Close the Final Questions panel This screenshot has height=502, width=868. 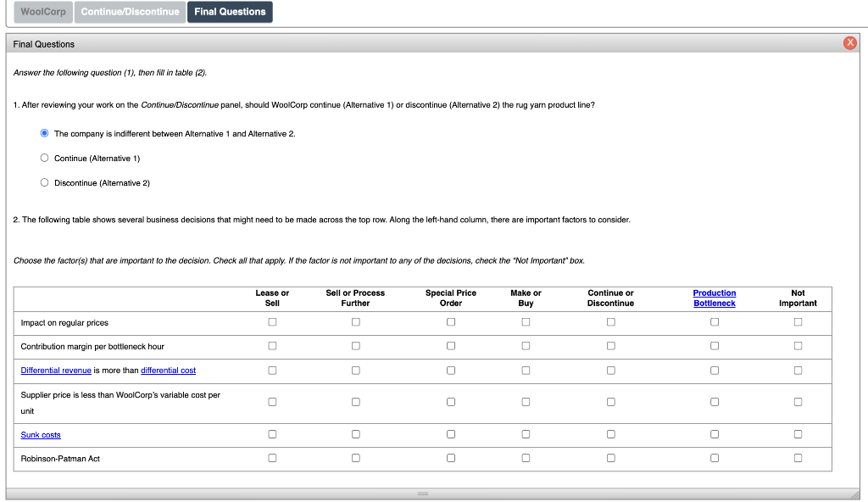tap(849, 42)
